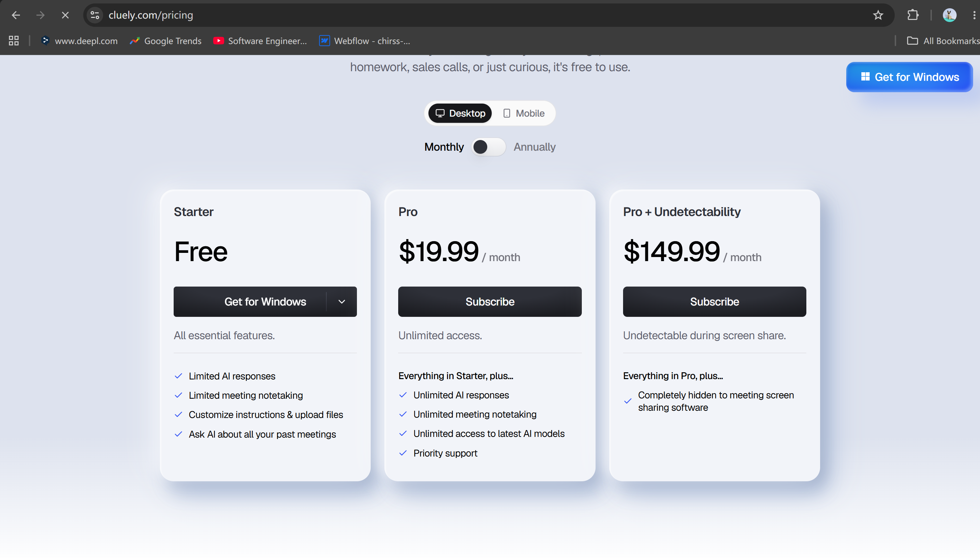Click the blue Get for Windows button
980x558 pixels.
pos(909,77)
